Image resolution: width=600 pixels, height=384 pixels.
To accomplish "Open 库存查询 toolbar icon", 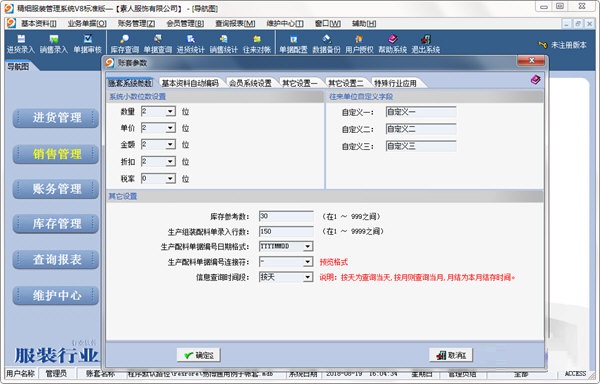I will click(x=125, y=44).
